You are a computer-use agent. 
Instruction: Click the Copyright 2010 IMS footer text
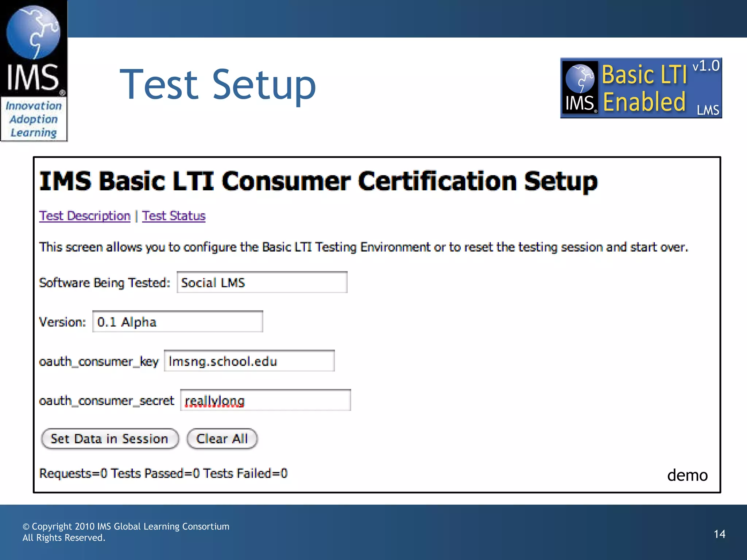[126, 532]
